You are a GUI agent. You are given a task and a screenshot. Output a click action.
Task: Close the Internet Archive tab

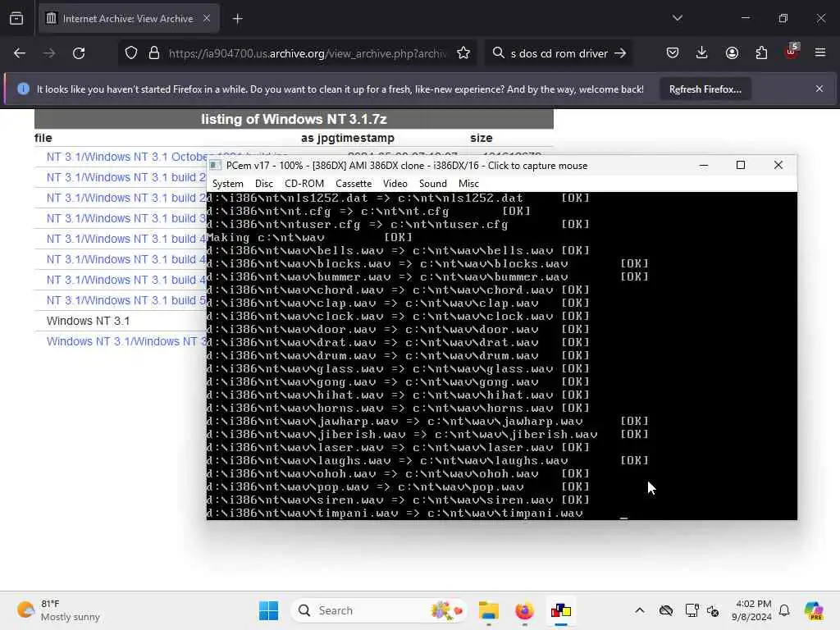[x=206, y=19]
